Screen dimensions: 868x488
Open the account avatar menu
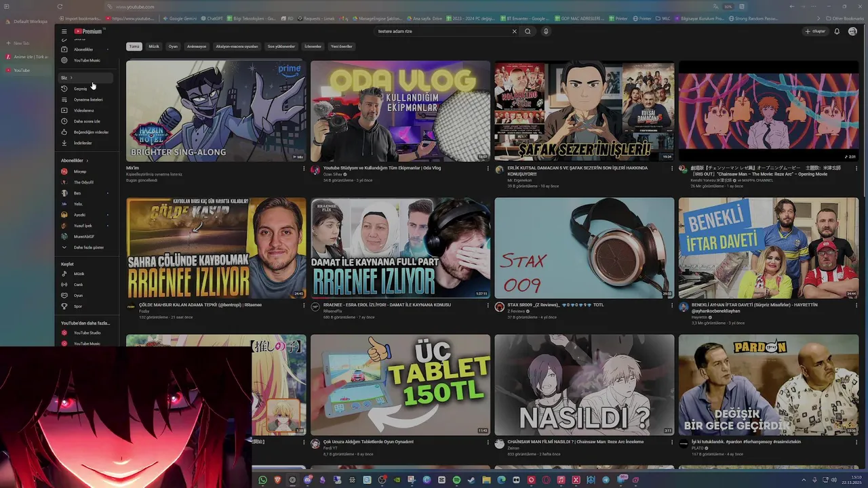852,31
